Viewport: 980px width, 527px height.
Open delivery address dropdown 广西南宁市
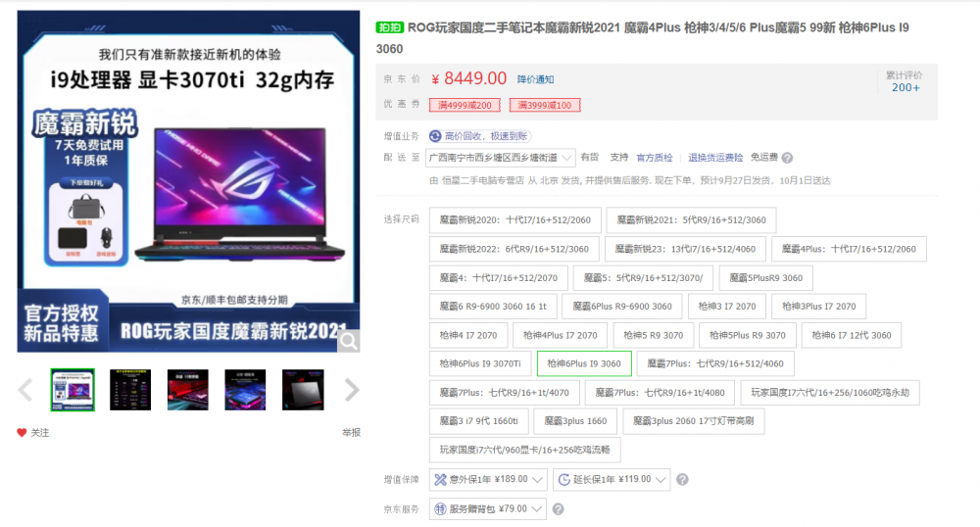point(500,158)
